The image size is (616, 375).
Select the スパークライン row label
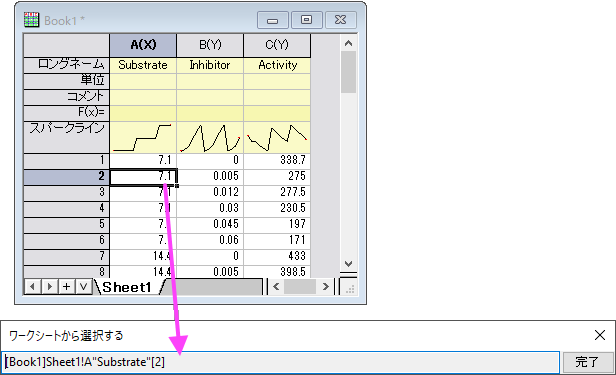pyautogui.click(x=66, y=137)
